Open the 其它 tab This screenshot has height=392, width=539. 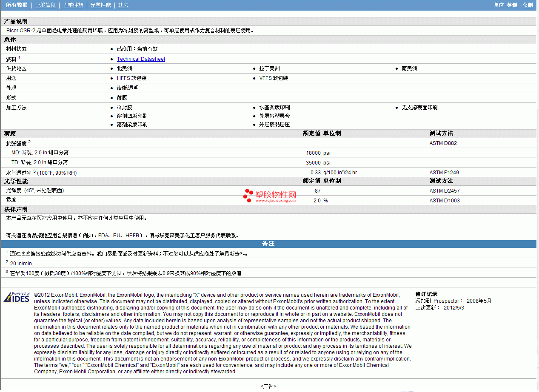click(123, 5)
